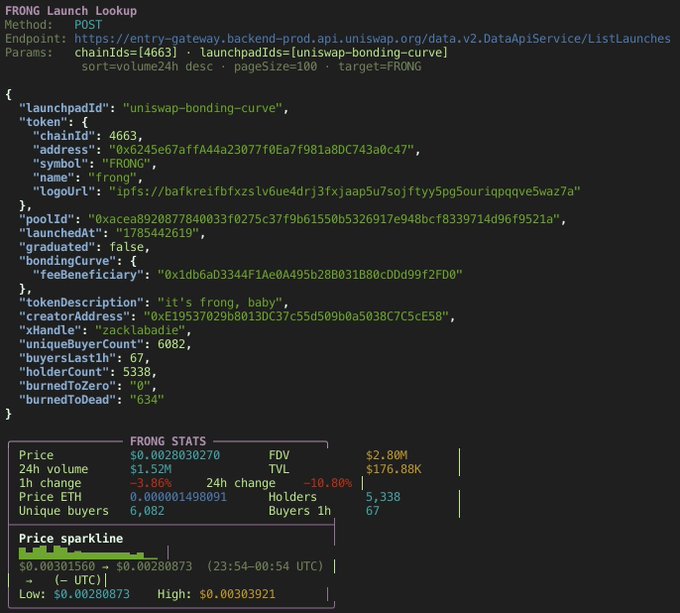Select the TVL $176.88K value
The height and width of the screenshot is (613, 680).
click(x=393, y=469)
